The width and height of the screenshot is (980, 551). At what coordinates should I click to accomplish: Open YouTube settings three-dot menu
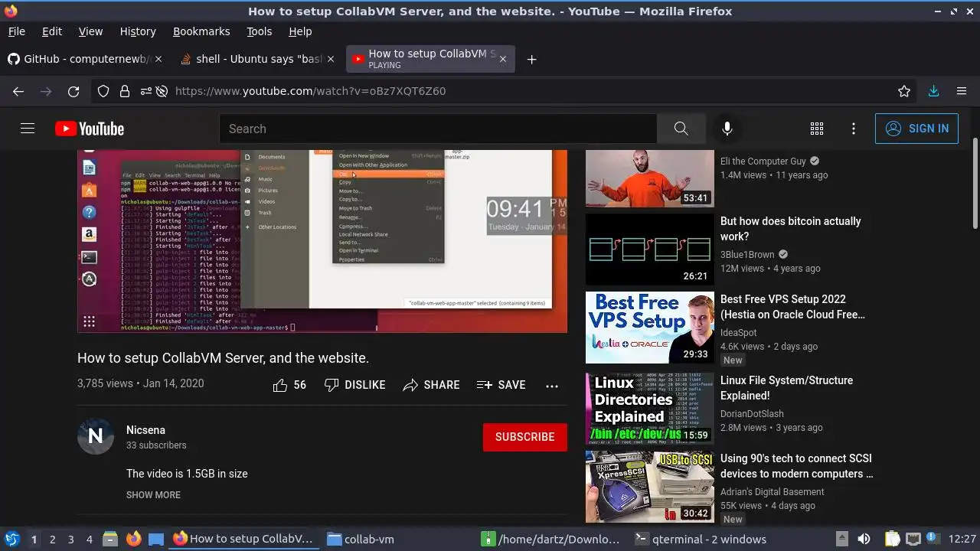pos(854,129)
